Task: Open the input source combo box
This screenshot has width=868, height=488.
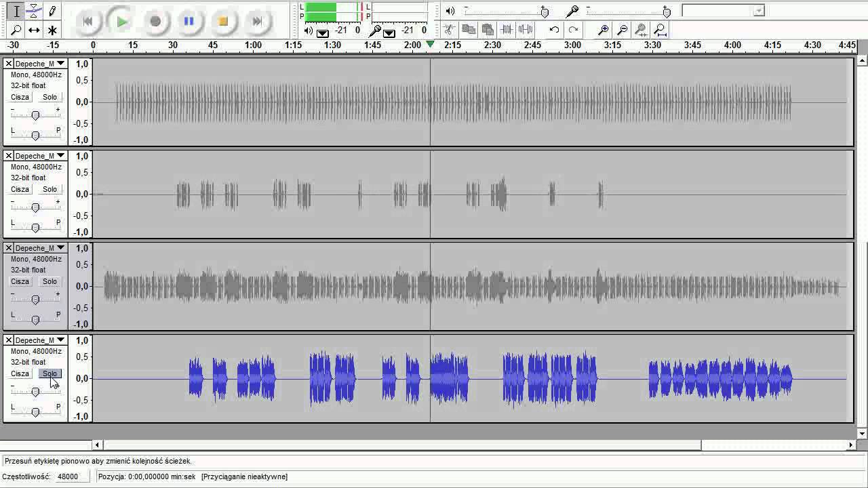Action: coord(723,10)
